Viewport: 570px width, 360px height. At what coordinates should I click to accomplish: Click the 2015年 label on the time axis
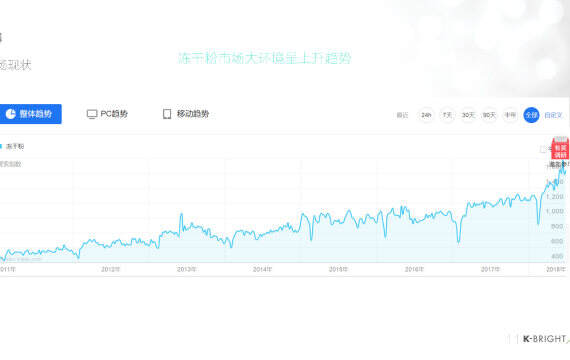[x=338, y=269]
